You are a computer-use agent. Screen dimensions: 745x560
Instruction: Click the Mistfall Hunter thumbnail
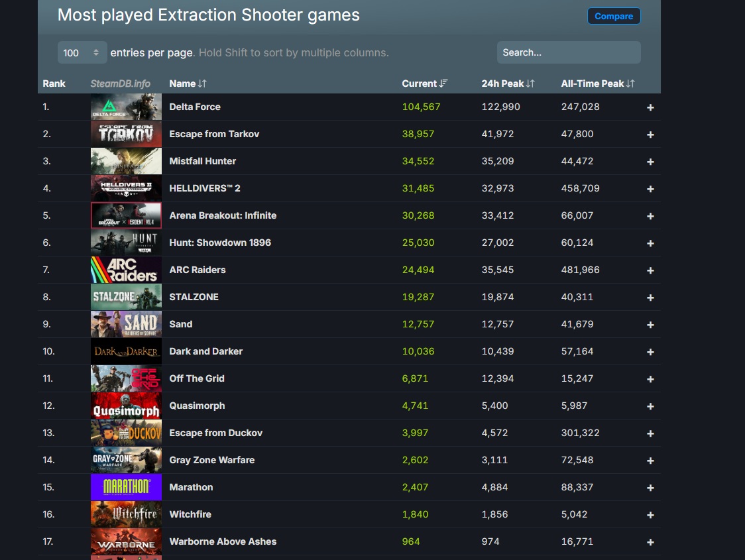tap(126, 161)
